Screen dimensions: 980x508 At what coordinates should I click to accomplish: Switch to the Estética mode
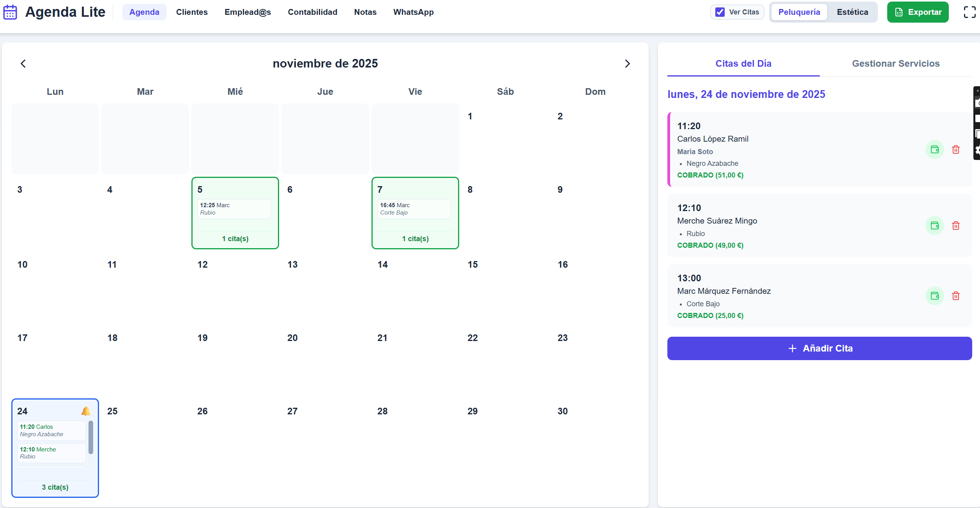(x=852, y=12)
